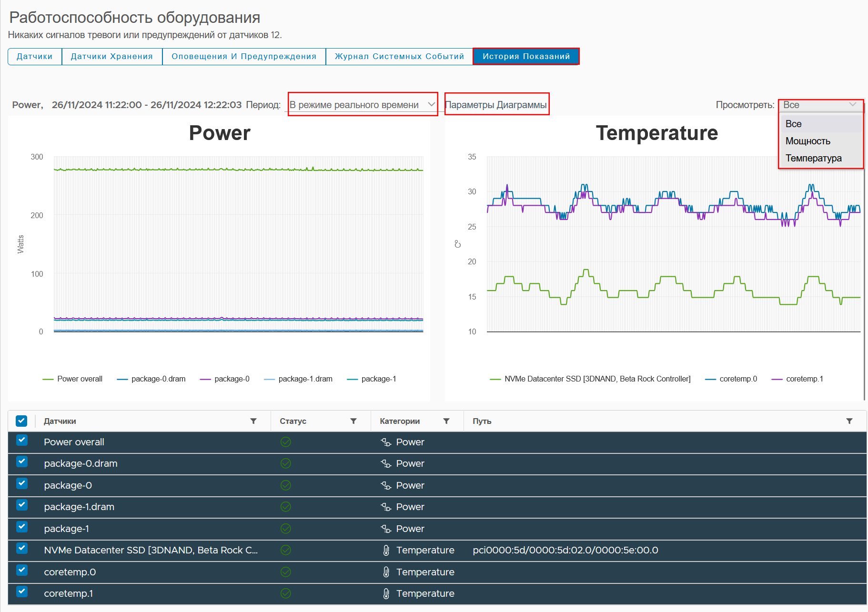Click status check icon for package-0.dram
The width and height of the screenshot is (868, 612).
(286, 463)
